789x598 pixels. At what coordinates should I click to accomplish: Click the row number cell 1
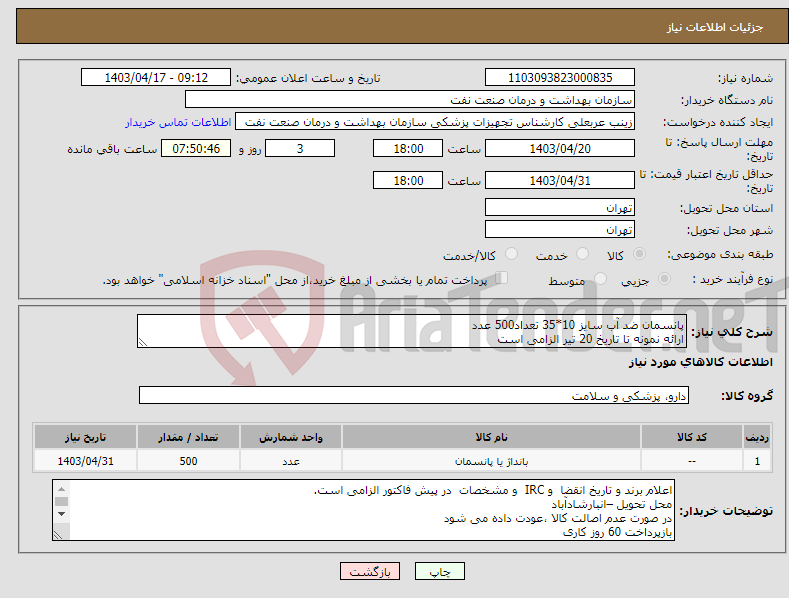[x=757, y=461]
